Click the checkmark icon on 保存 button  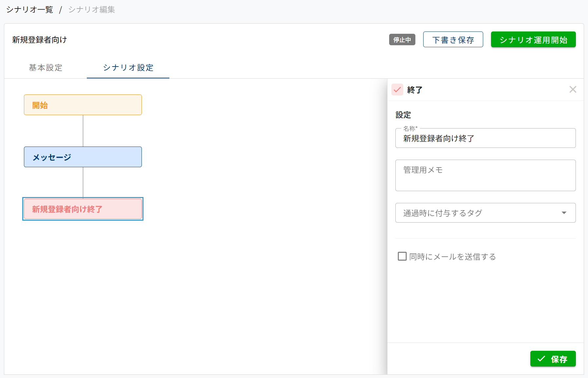(x=541, y=359)
